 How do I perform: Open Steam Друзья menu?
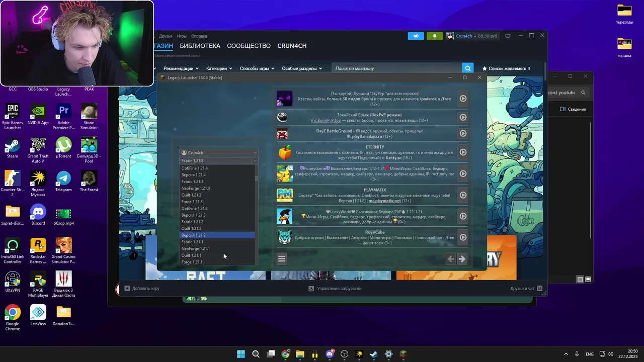click(166, 36)
